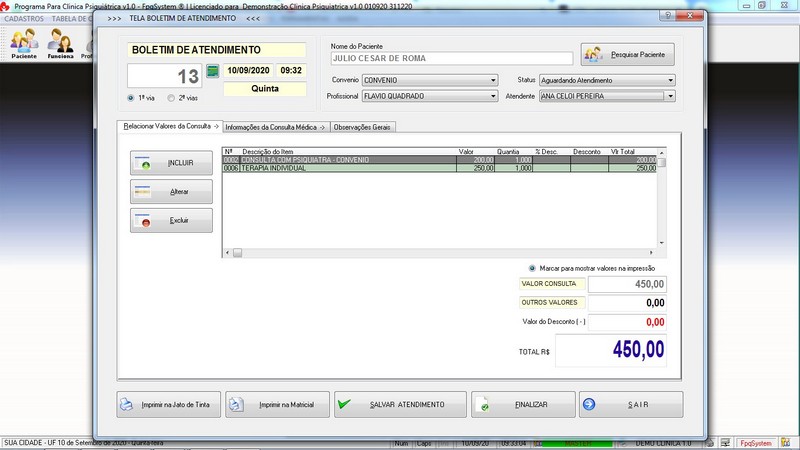Click Desconto column header
The image size is (800, 450).
coord(587,152)
